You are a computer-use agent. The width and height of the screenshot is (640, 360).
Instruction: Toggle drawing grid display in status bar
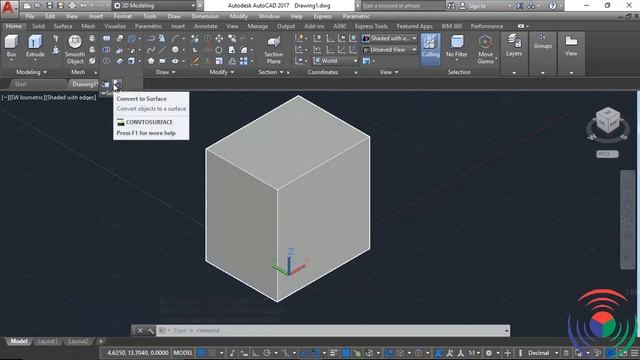point(202,353)
